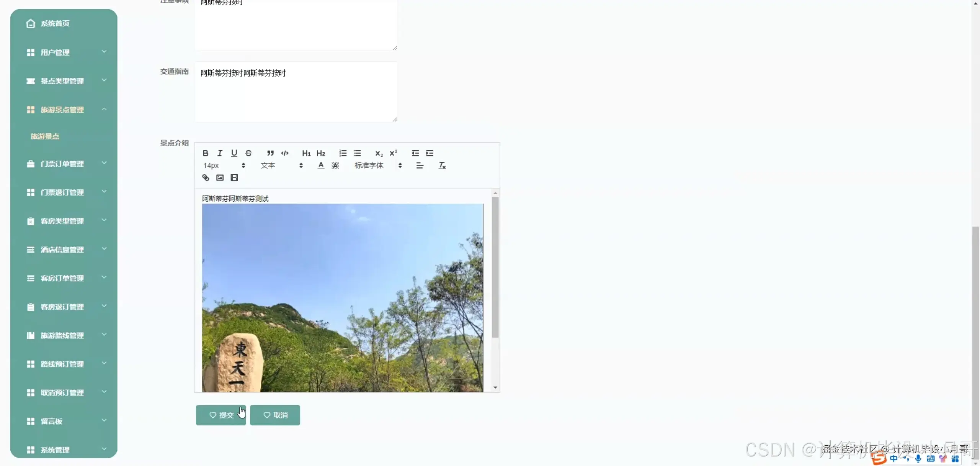Open the 文本 heading style dropdown
The width and height of the screenshot is (980, 466).
[281, 166]
